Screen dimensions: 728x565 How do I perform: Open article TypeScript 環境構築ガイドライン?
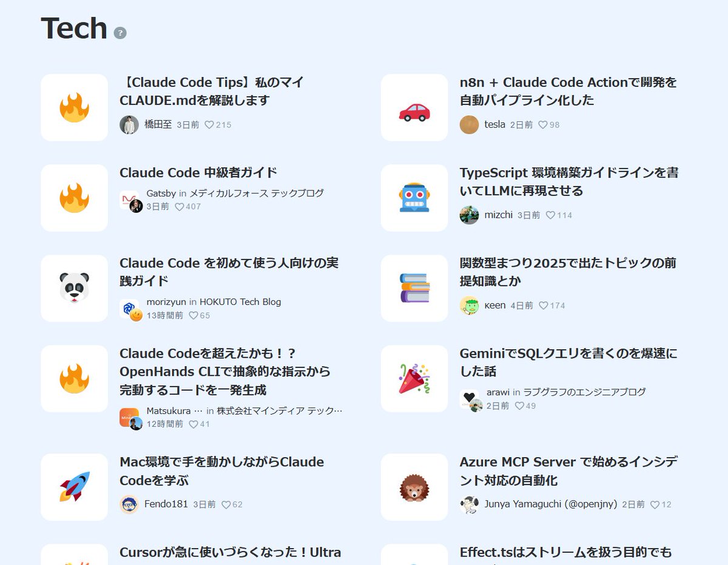[569, 181]
